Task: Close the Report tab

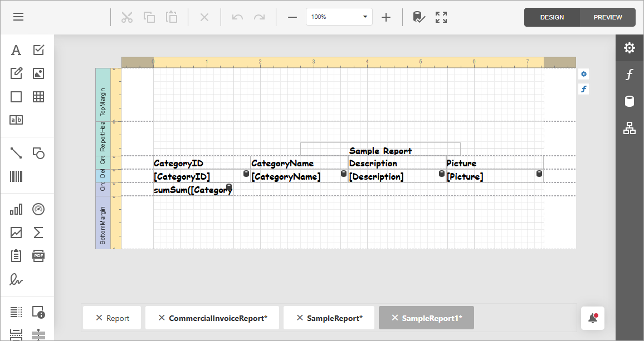Action: point(99,318)
